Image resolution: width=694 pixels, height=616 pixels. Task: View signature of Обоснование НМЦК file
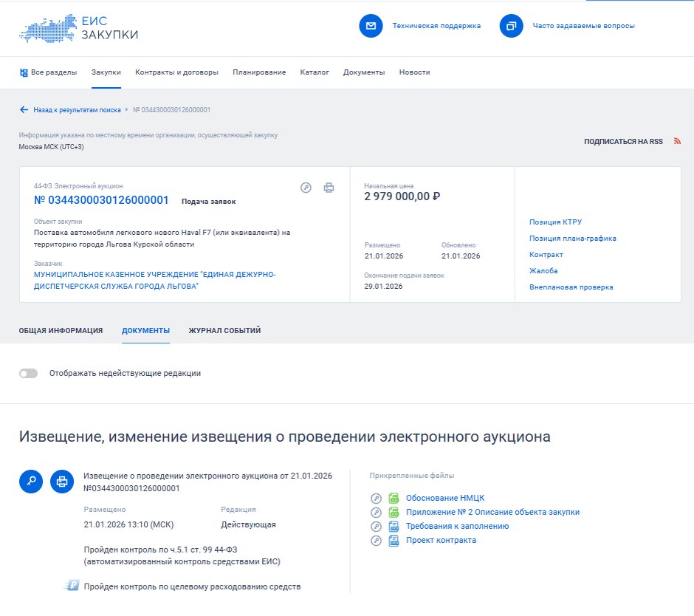(x=376, y=499)
